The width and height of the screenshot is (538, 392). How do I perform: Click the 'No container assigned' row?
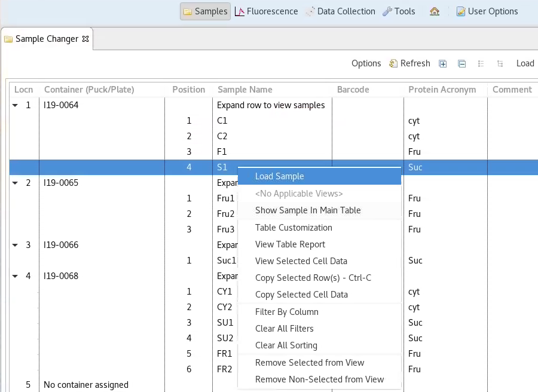click(86, 385)
